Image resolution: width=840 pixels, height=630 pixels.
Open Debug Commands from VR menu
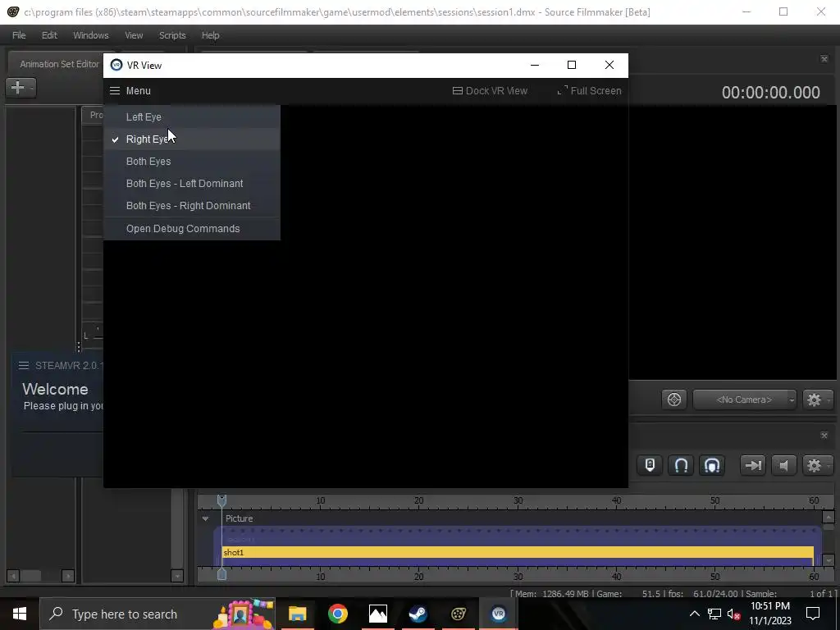(x=192, y=228)
